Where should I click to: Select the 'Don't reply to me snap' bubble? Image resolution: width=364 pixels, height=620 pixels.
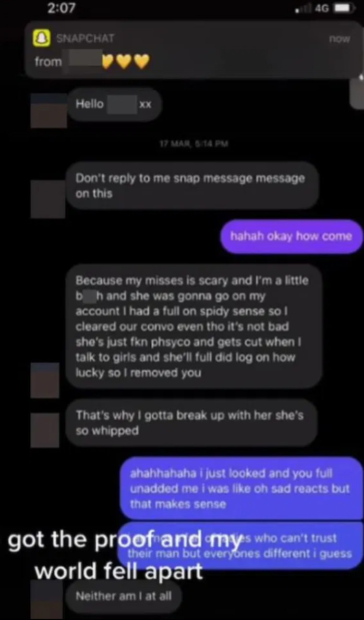(192, 185)
